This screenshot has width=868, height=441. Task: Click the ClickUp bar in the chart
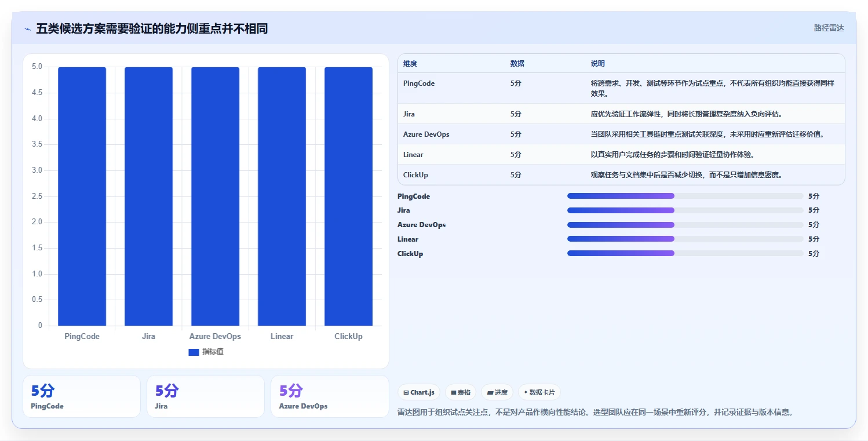pos(348,196)
